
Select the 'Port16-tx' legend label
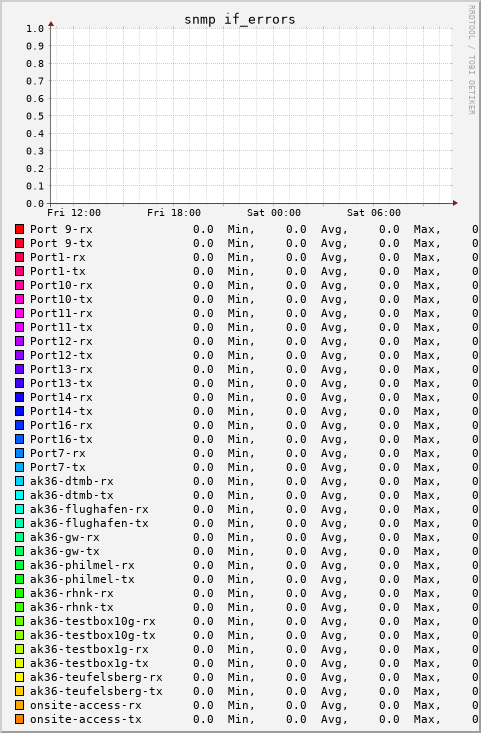pos(61,439)
